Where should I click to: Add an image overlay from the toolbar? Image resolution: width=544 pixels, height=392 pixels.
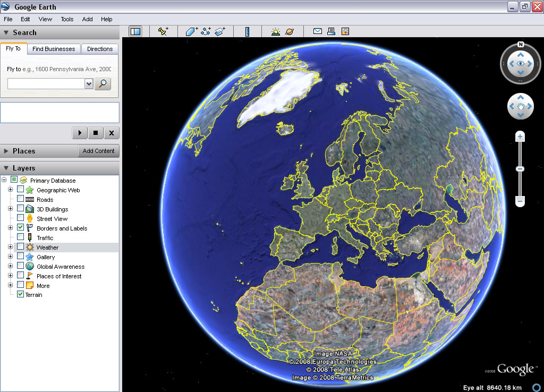[x=220, y=31]
